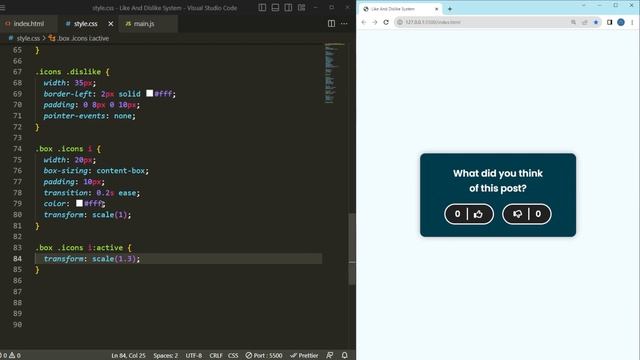The image size is (640, 360).
Task: Open the browser three-dot menu
Action: [x=632, y=22]
